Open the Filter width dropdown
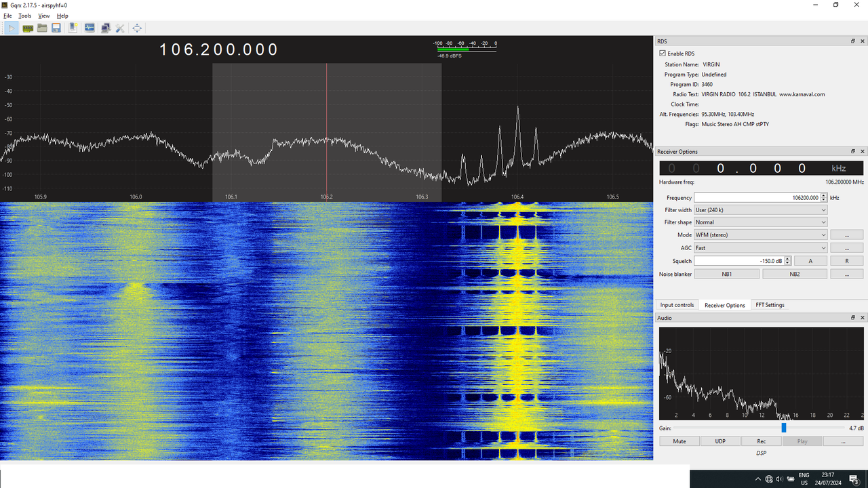The width and height of the screenshot is (868, 488). pyautogui.click(x=761, y=210)
